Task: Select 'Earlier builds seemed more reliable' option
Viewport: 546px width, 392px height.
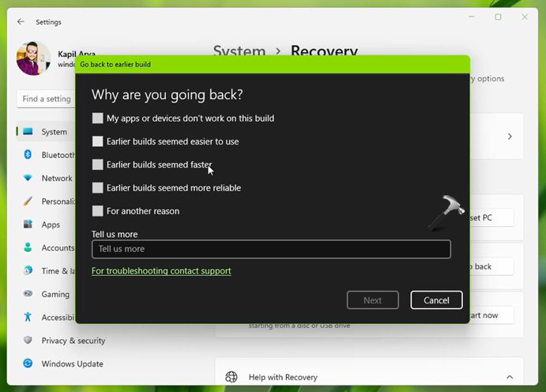Action: [x=98, y=188]
